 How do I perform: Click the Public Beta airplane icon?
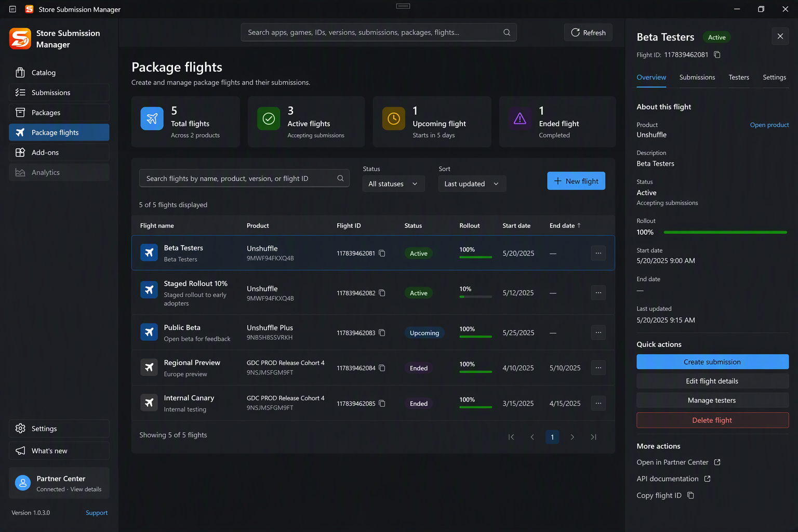coord(149,332)
